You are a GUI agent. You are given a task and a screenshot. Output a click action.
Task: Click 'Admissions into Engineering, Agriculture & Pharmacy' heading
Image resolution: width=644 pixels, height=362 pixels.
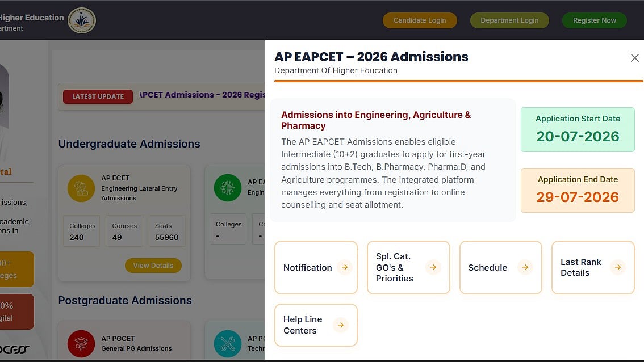[376, 120]
